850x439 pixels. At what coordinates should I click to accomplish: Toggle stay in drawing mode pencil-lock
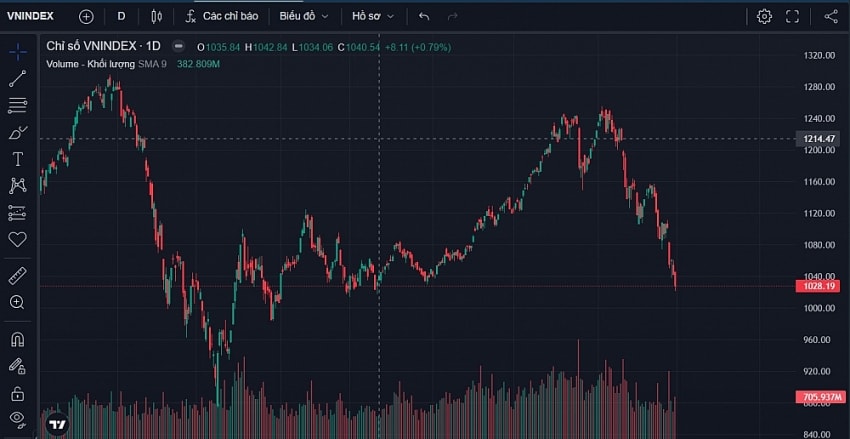17,366
